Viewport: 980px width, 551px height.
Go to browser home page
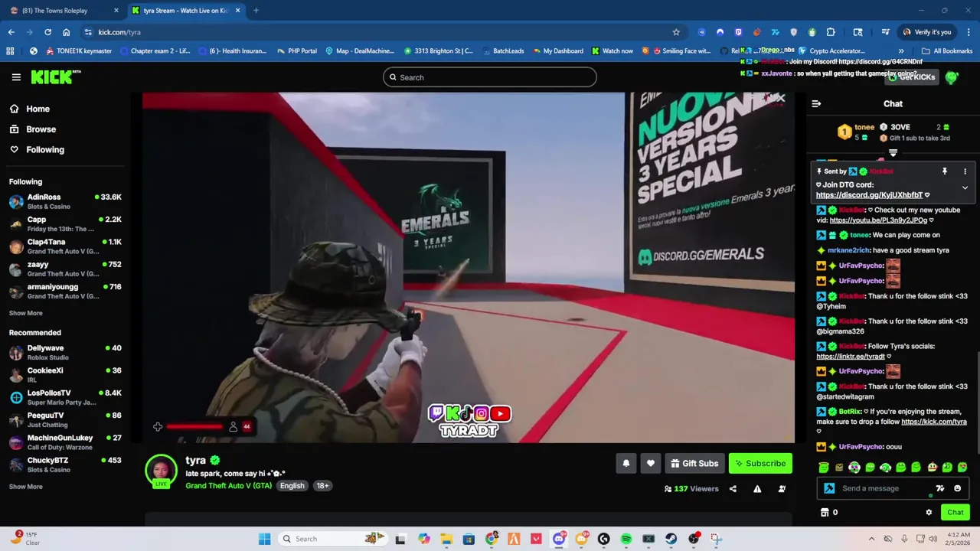coord(66,32)
